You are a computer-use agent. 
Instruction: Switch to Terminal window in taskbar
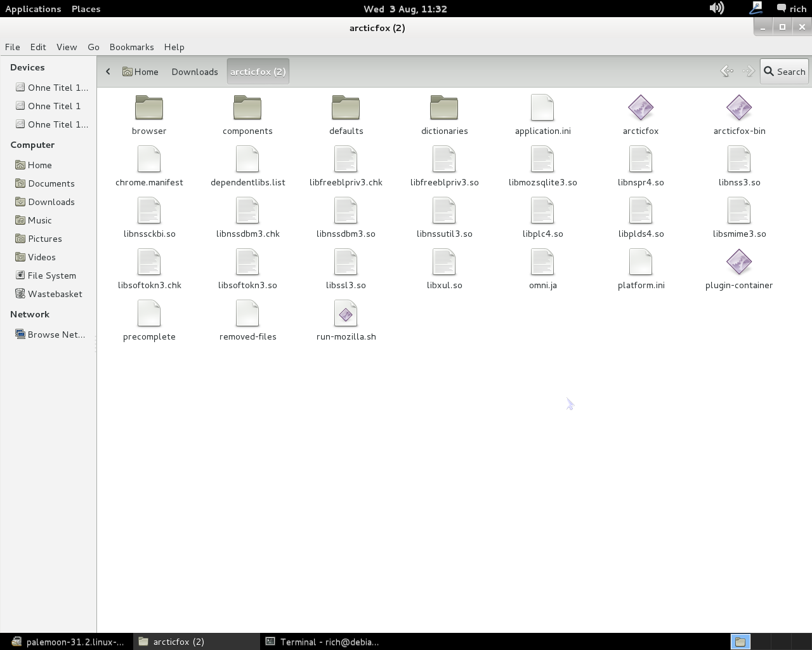pyautogui.click(x=322, y=642)
